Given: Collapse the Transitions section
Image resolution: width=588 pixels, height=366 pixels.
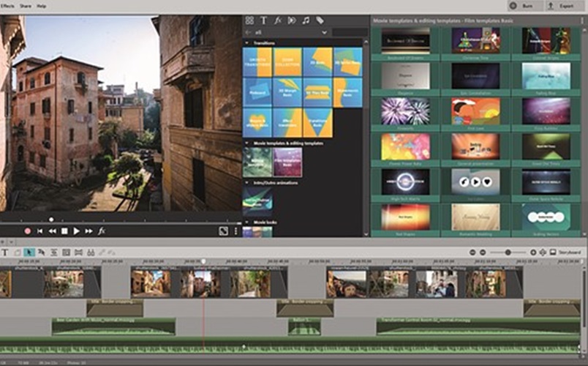Looking at the screenshot, I should pos(246,42).
